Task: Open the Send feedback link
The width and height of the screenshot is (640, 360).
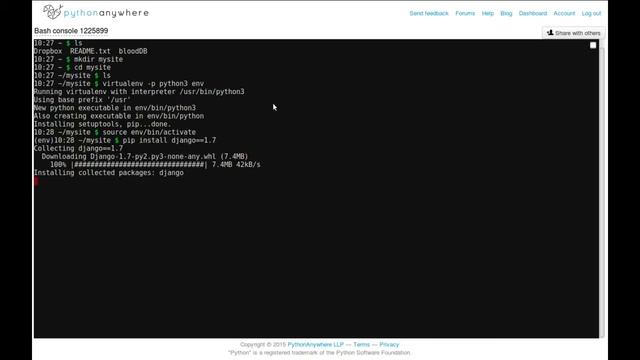Action: click(x=429, y=13)
